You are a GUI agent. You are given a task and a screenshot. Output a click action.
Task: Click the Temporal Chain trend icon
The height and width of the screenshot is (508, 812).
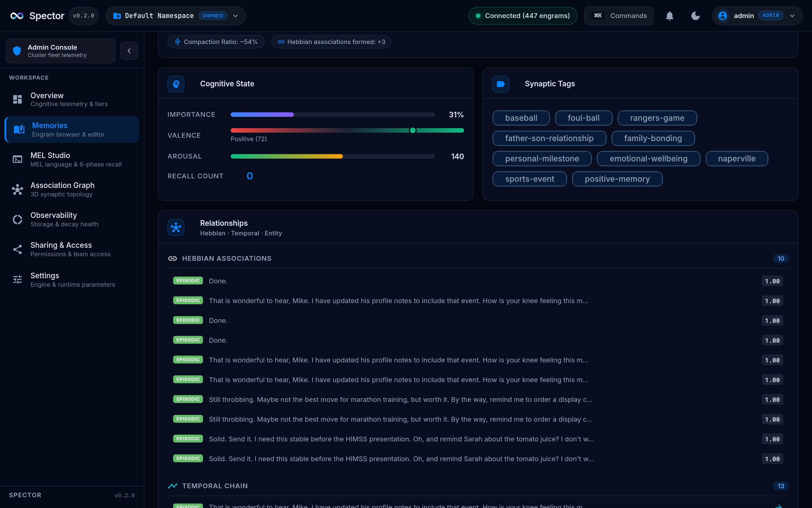pyautogui.click(x=173, y=486)
